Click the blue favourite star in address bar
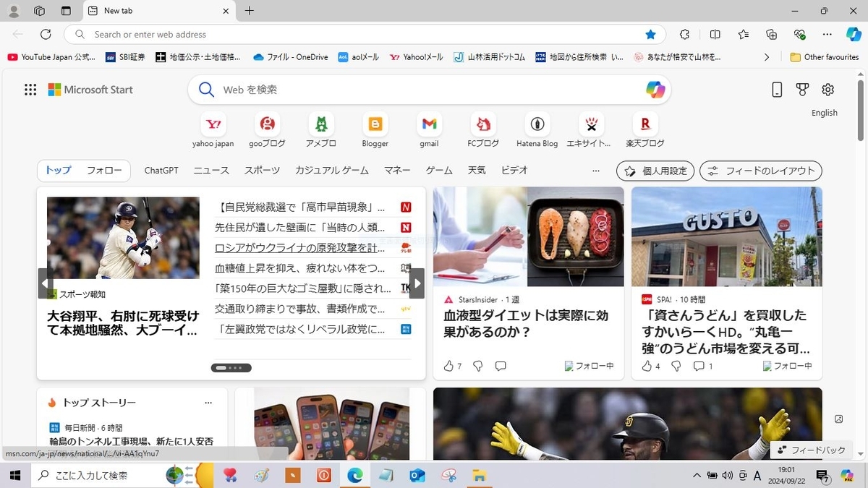 coord(650,34)
